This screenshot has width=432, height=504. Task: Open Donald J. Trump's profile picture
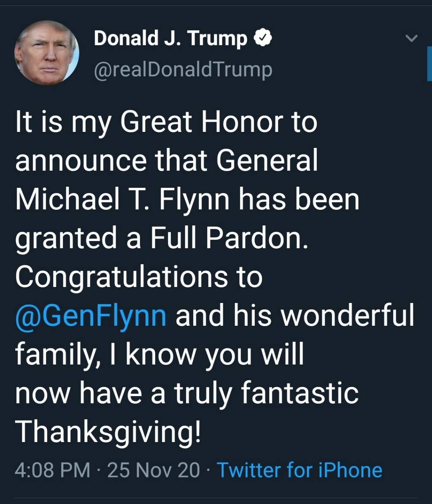point(47,53)
